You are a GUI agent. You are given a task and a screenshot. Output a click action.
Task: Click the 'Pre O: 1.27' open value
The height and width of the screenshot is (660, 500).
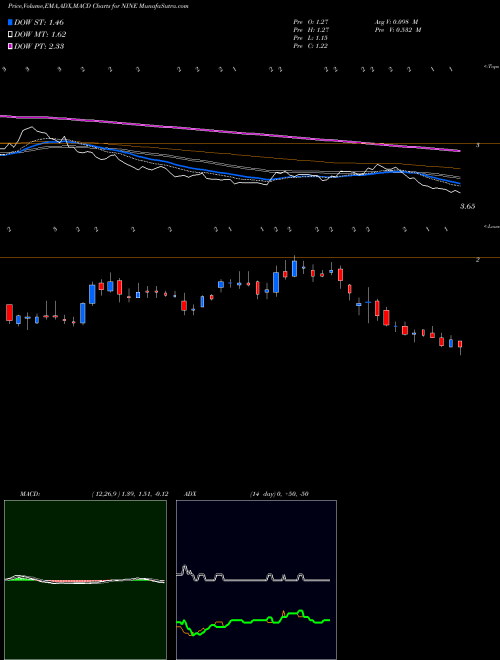(x=311, y=21)
